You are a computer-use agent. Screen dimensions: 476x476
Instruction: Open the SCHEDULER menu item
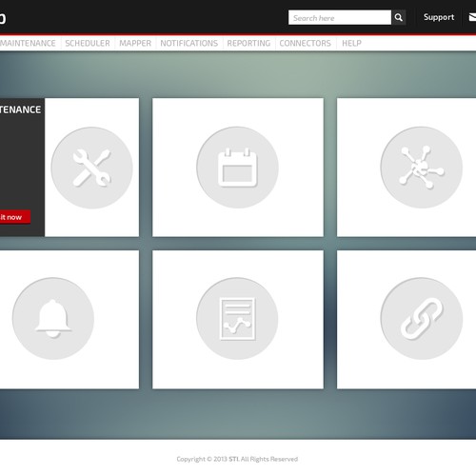tap(88, 43)
